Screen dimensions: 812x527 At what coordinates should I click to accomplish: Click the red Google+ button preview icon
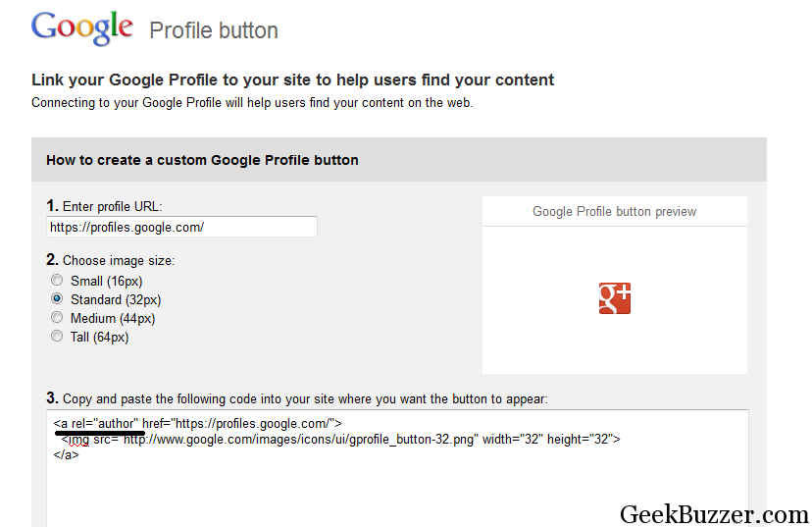click(615, 298)
